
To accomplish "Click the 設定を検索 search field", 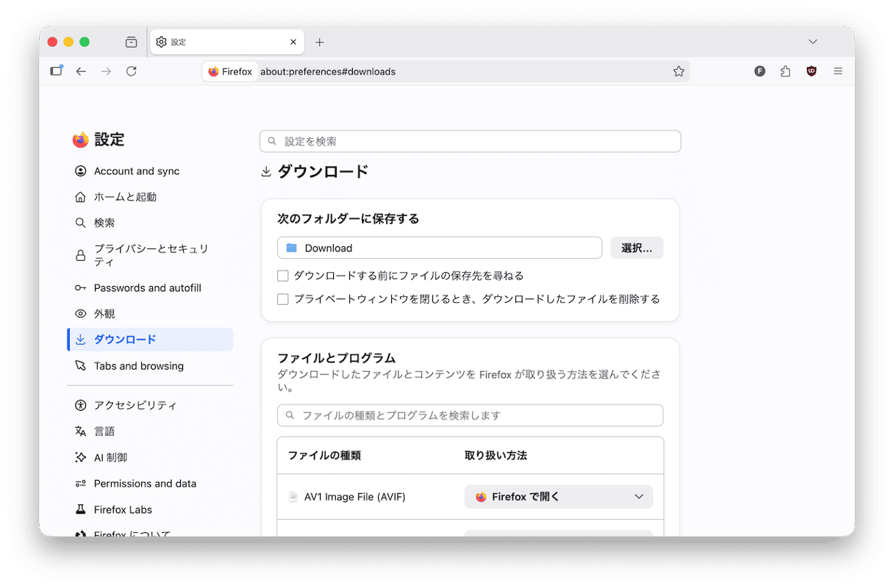I will [471, 141].
